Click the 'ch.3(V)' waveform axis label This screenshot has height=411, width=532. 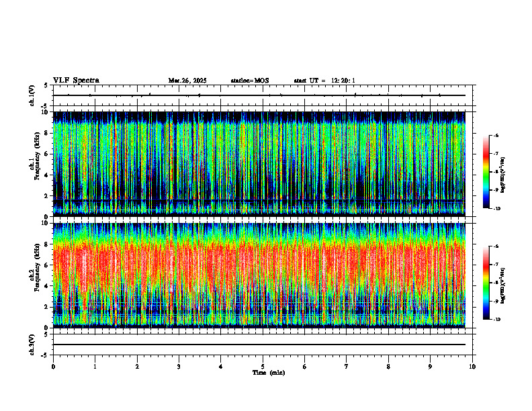(32, 345)
